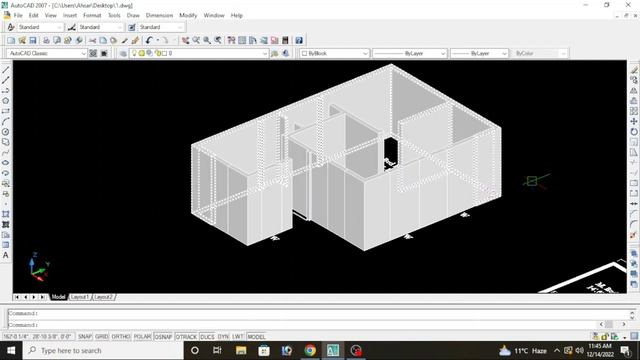Image resolution: width=640 pixels, height=360 pixels.
Task: Open the ByColor plot style dropdown
Action: pyautogui.click(x=540, y=53)
